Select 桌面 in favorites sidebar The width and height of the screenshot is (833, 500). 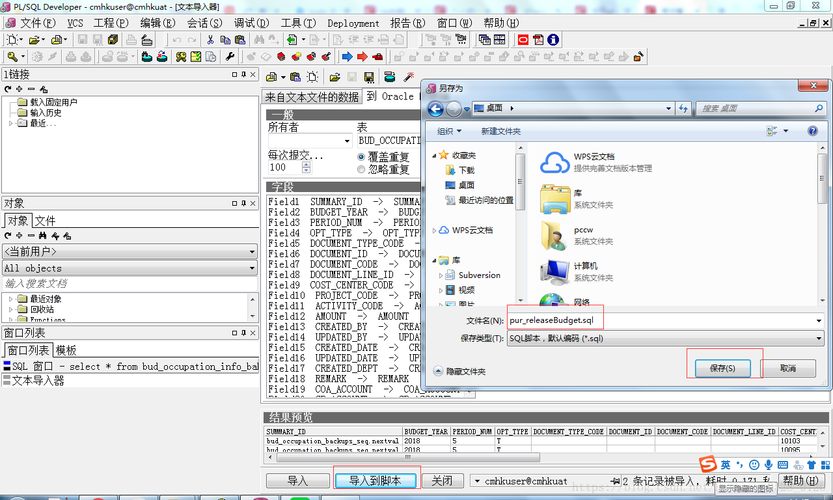460,185
